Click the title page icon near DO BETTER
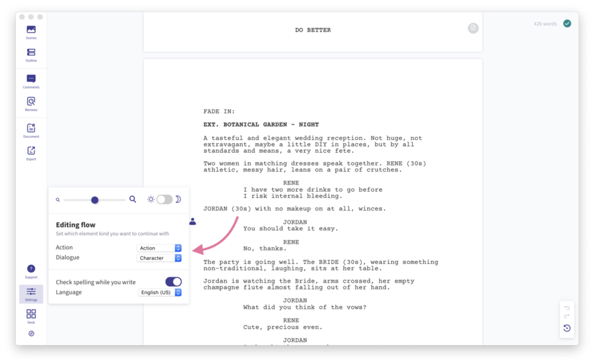The width and height of the screenshot is (594, 364). point(473,28)
